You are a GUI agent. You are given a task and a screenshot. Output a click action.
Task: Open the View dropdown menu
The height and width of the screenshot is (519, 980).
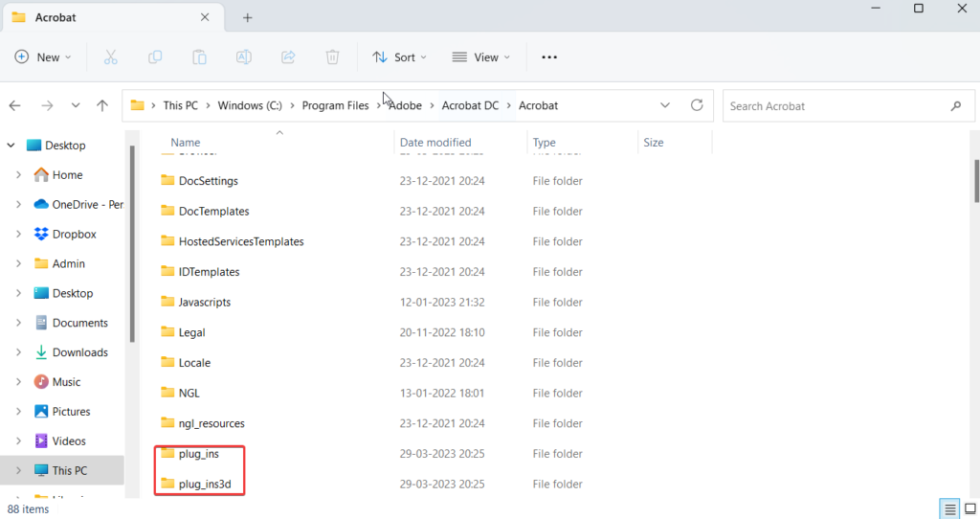[x=480, y=57]
